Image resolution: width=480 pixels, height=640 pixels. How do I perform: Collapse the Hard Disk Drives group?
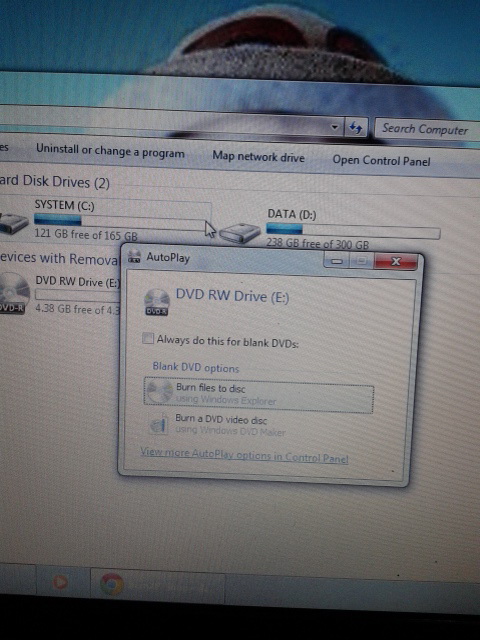[55, 182]
